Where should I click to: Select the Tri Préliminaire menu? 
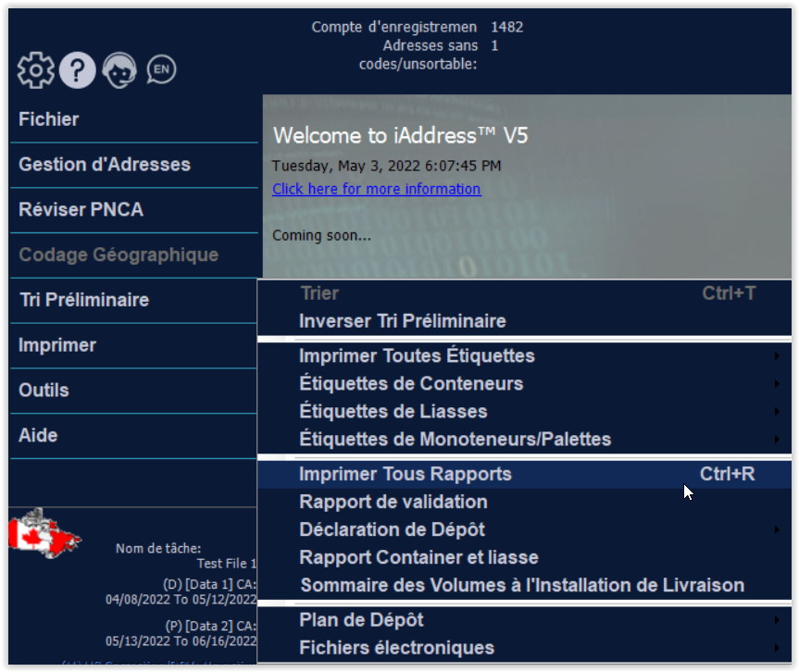click(133, 300)
